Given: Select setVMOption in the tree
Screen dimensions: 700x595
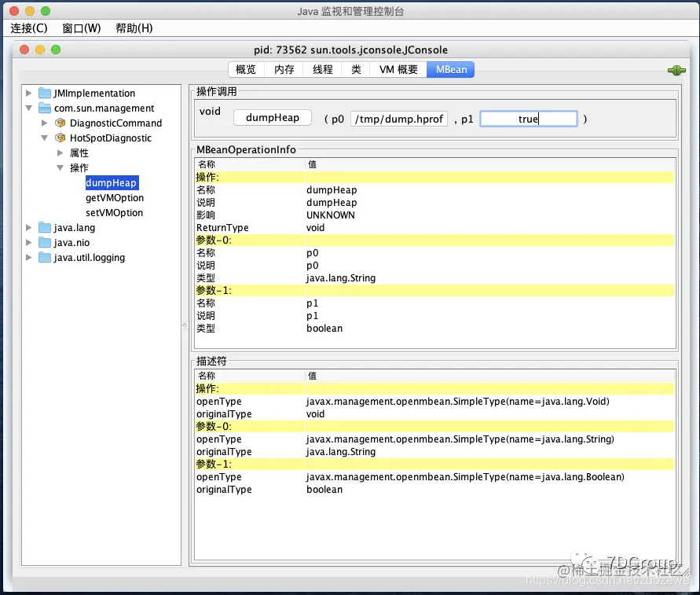Looking at the screenshot, I should (x=114, y=213).
